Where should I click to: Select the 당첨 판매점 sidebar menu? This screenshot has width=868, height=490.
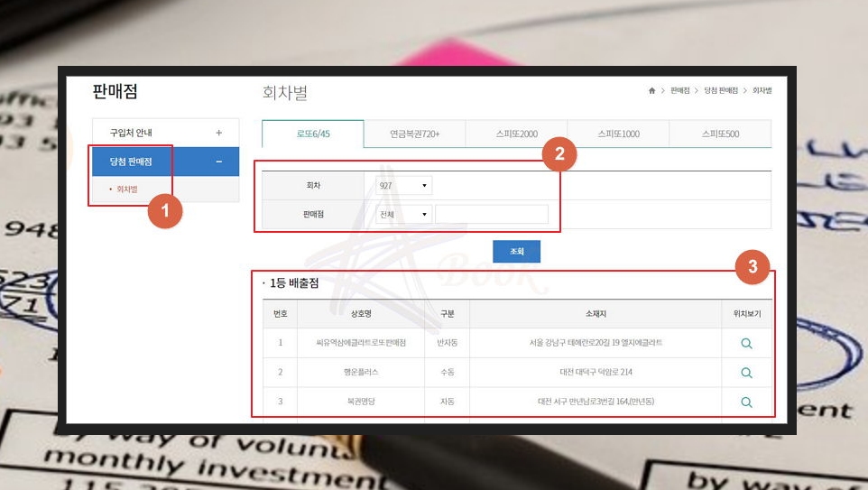tap(165, 162)
